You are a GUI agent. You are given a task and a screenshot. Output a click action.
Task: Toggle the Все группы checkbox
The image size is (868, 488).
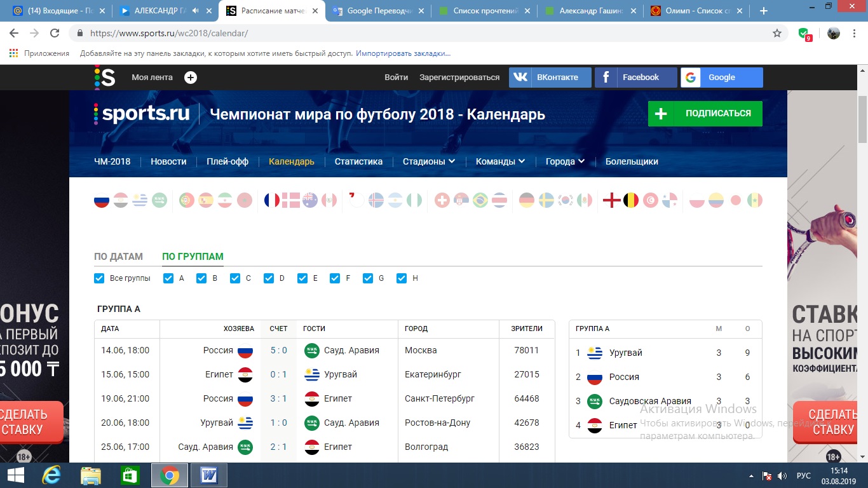tap(99, 278)
